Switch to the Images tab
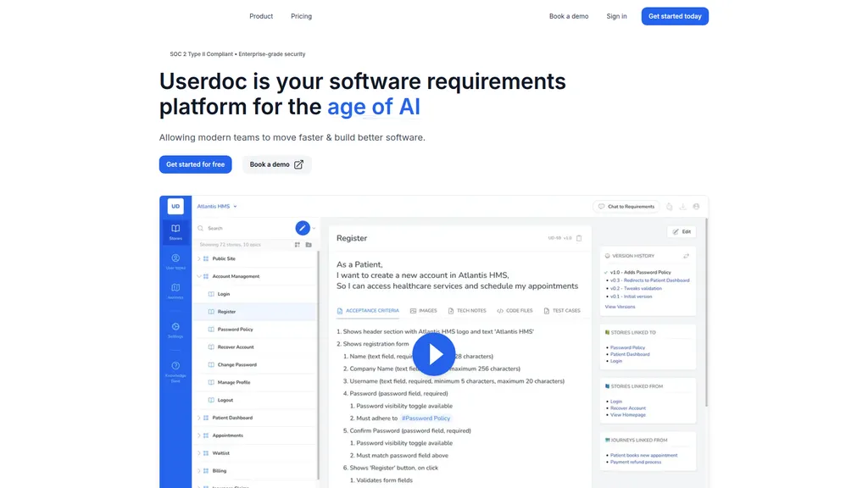The width and height of the screenshot is (868, 488). pyautogui.click(x=424, y=311)
